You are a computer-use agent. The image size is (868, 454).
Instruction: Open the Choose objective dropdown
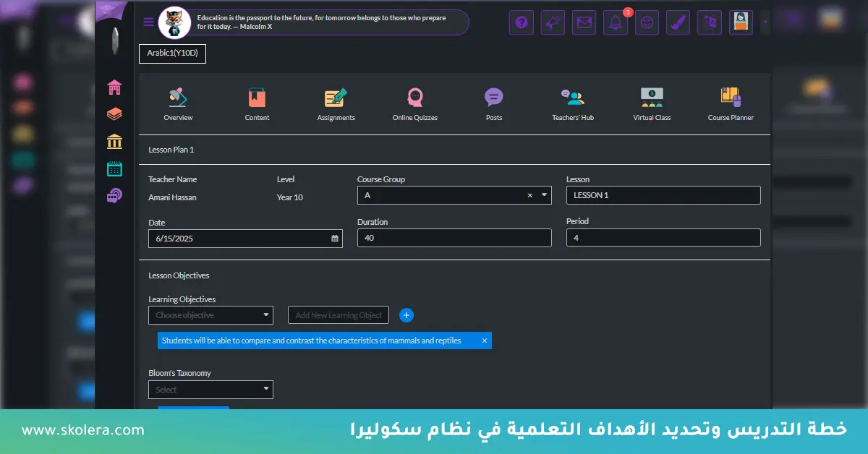tap(210, 315)
